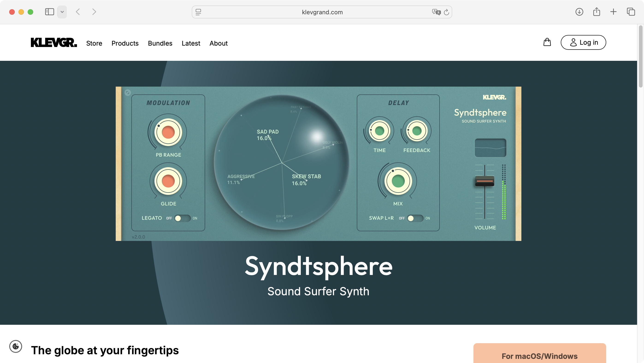Toggle the Safari sidebar icon
Image resolution: width=644 pixels, height=363 pixels.
50,12
